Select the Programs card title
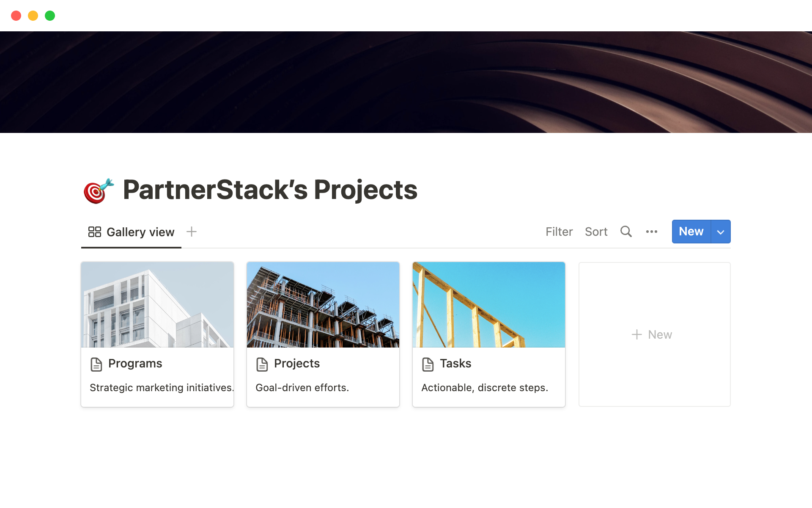 [135, 364]
